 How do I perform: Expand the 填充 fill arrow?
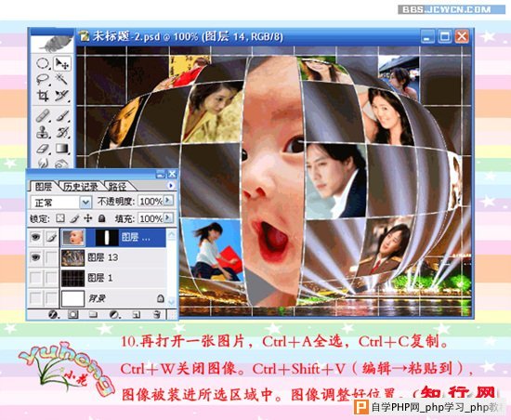[x=168, y=217]
